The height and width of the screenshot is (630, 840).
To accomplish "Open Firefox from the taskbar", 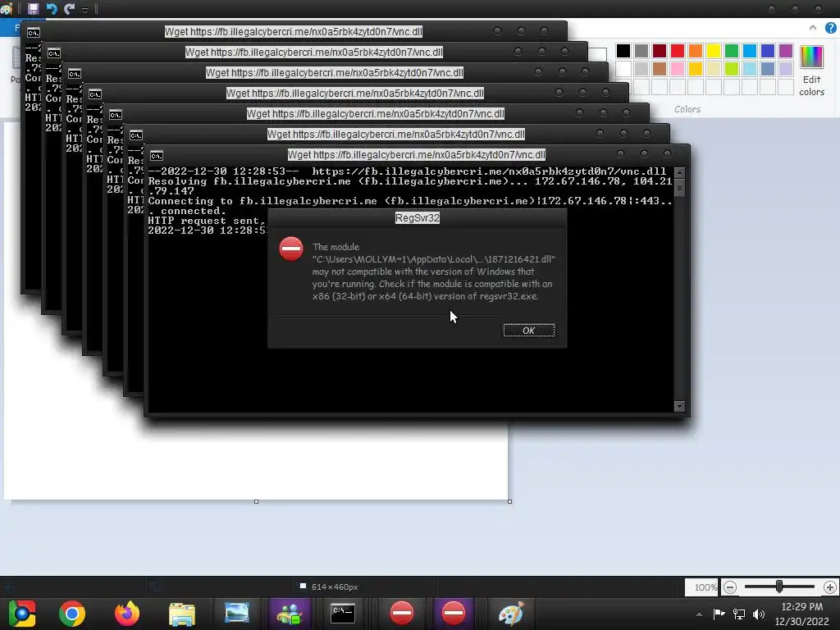I will pyautogui.click(x=127, y=614).
